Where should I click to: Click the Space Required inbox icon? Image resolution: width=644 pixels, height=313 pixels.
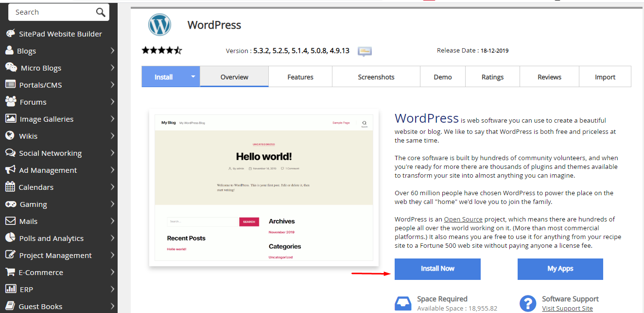coord(403,303)
